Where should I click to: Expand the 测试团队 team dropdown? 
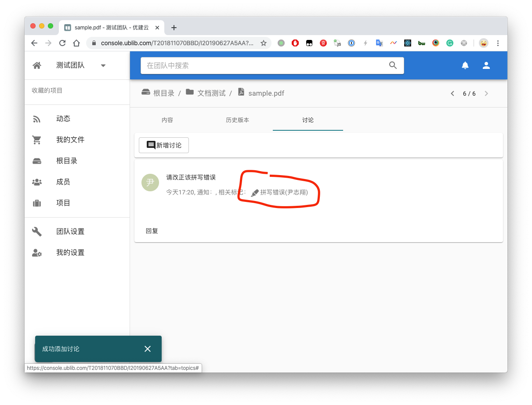tap(103, 65)
